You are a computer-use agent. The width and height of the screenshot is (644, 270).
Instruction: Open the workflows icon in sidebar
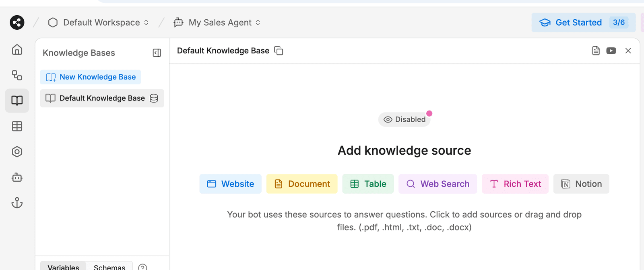pos(17,75)
